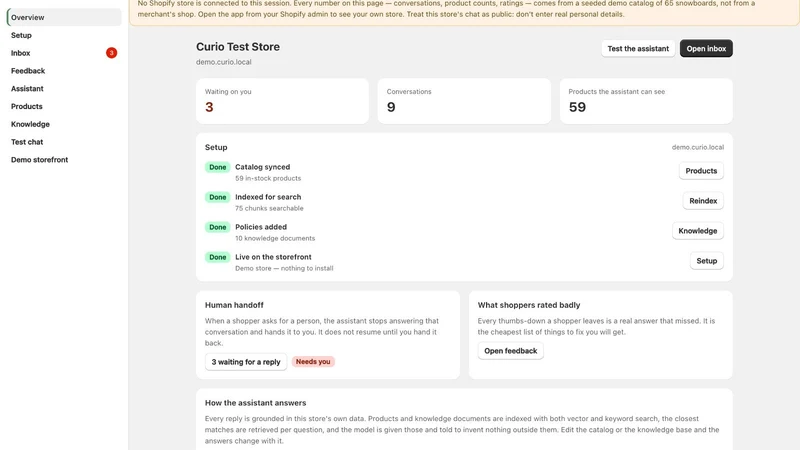
Task: Click the Catalog synced label
Action: click(x=262, y=167)
